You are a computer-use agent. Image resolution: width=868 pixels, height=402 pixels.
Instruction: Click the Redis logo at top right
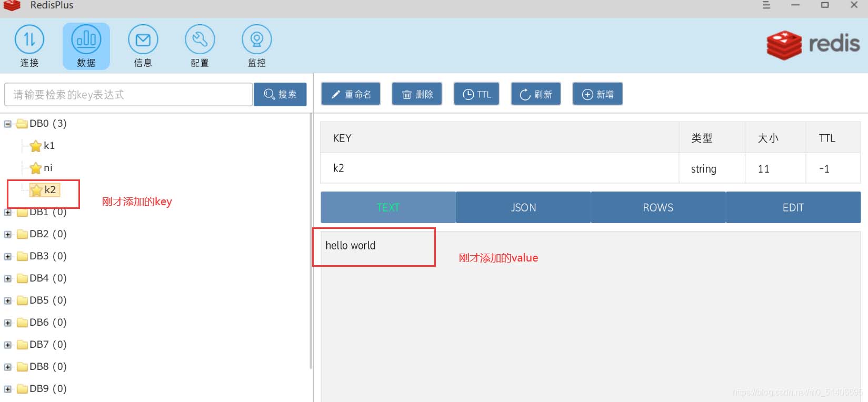click(813, 45)
